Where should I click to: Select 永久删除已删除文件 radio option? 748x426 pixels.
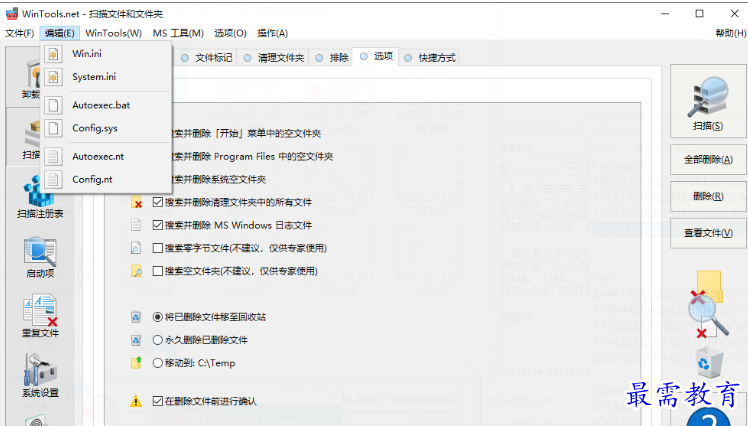pyautogui.click(x=158, y=340)
